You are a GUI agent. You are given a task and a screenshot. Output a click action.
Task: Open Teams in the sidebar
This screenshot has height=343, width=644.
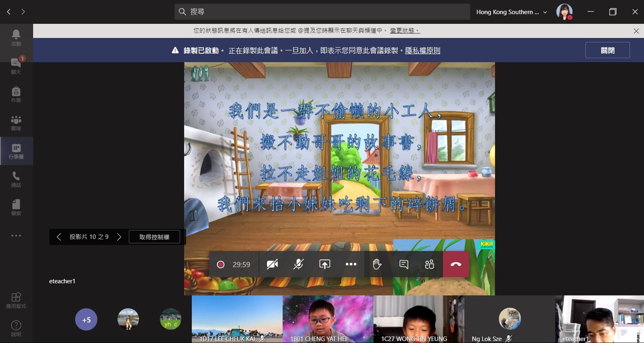[x=16, y=122]
